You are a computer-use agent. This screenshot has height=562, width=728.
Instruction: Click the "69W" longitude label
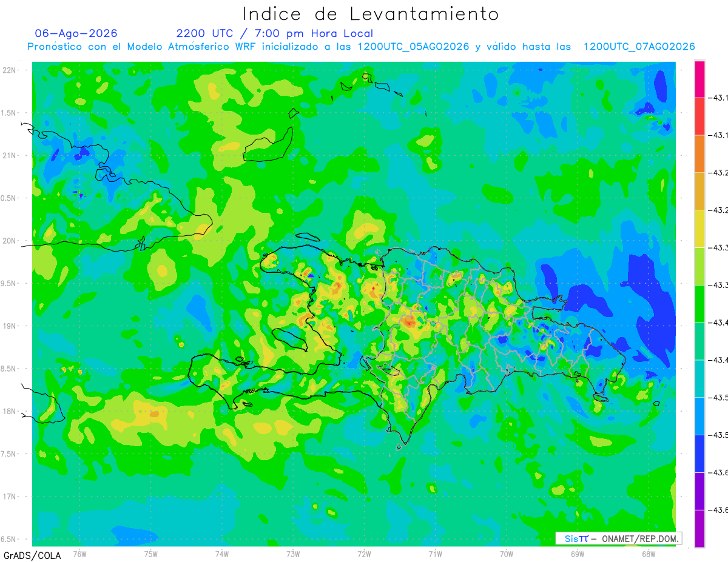[577, 554]
